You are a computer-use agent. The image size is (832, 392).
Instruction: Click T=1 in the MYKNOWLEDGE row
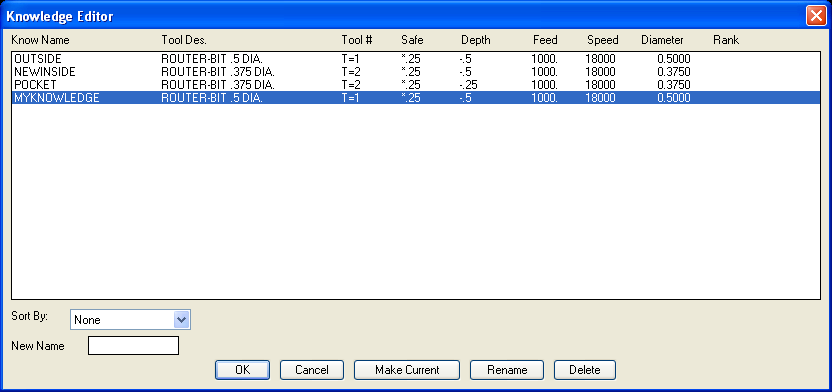tap(351, 98)
